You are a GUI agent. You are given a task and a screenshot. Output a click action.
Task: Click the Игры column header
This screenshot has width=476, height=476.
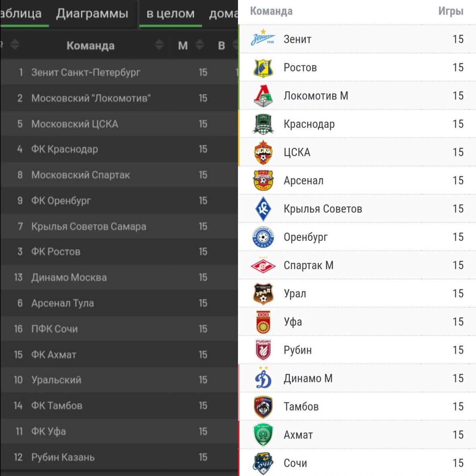pos(451,11)
